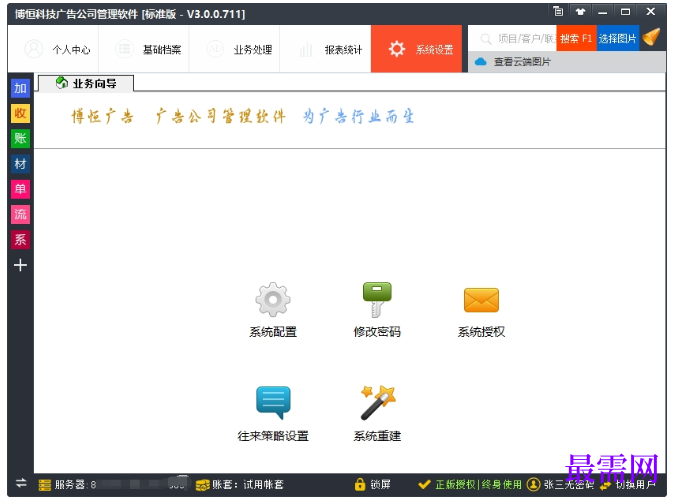Click the dark blue 材 sidebar icon
Viewport: 677px width, 500px height.
(20, 164)
